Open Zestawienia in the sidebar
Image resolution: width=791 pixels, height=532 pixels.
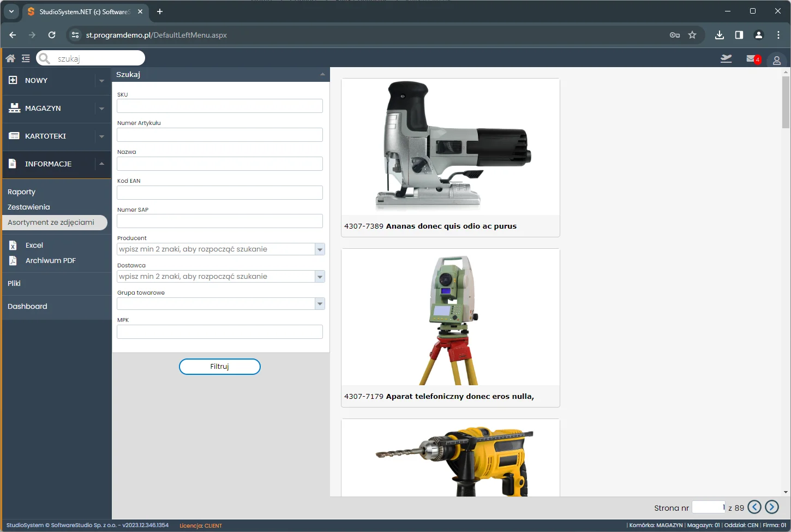[28, 207]
